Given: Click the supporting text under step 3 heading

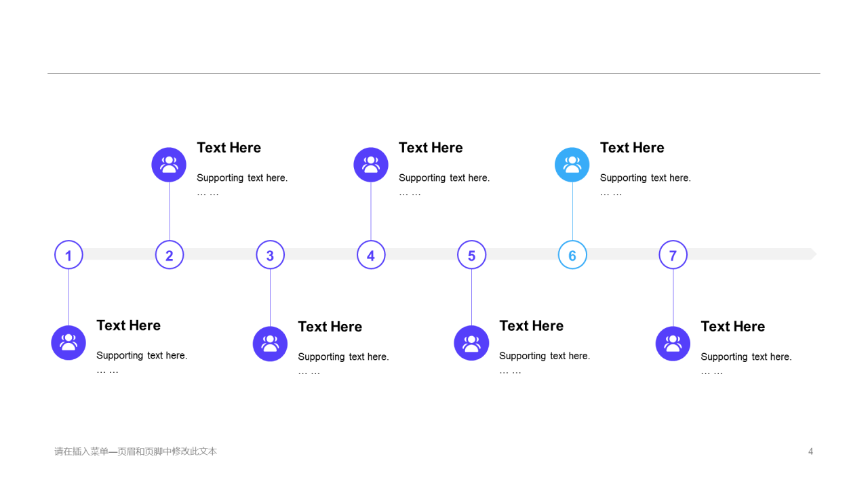Looking at the screenshot, I should tap(343, 357).
